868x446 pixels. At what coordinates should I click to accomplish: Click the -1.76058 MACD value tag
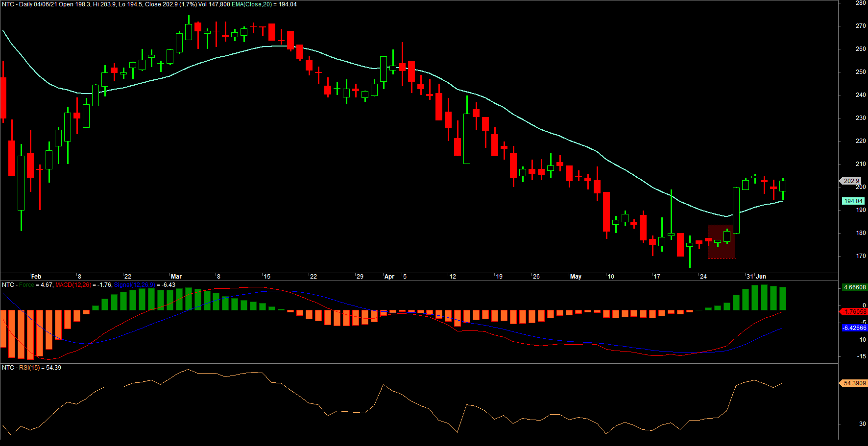[x=854, y=312]
